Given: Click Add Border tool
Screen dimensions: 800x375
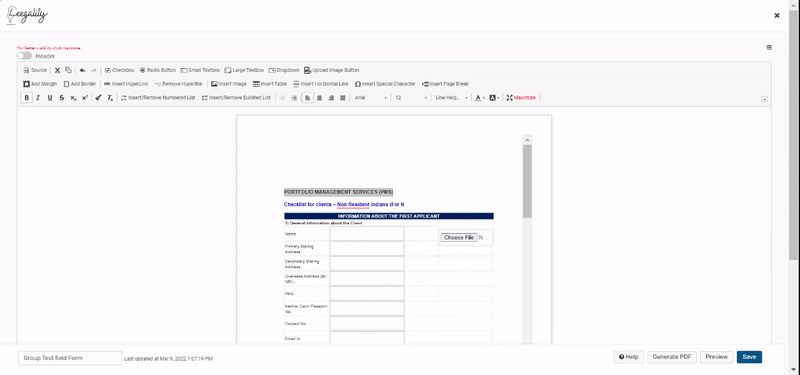Looking at the screenshot, I should coord(80,84).
